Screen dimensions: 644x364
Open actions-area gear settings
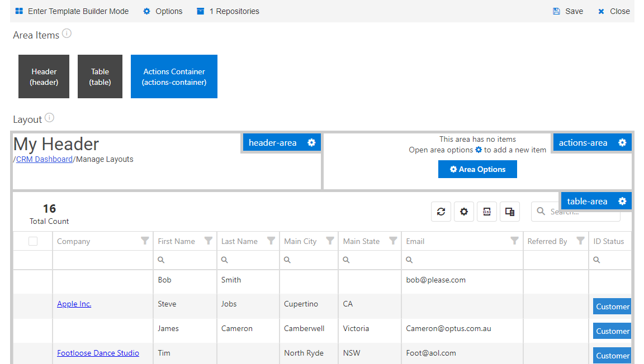point(622,142)
